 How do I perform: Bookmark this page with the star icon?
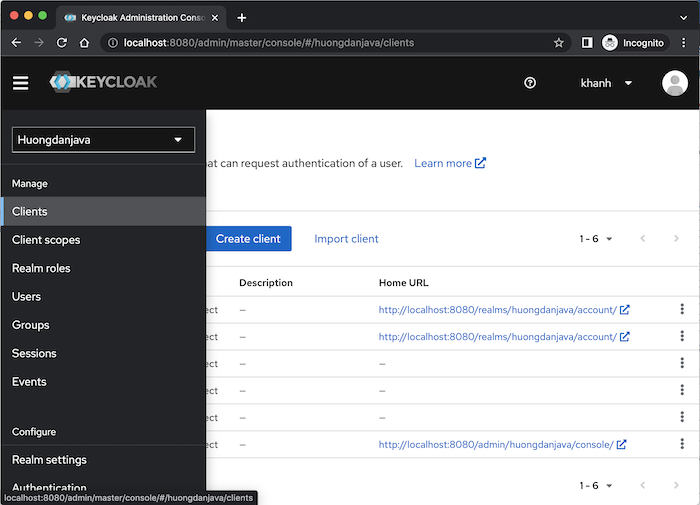pos(558,43)
